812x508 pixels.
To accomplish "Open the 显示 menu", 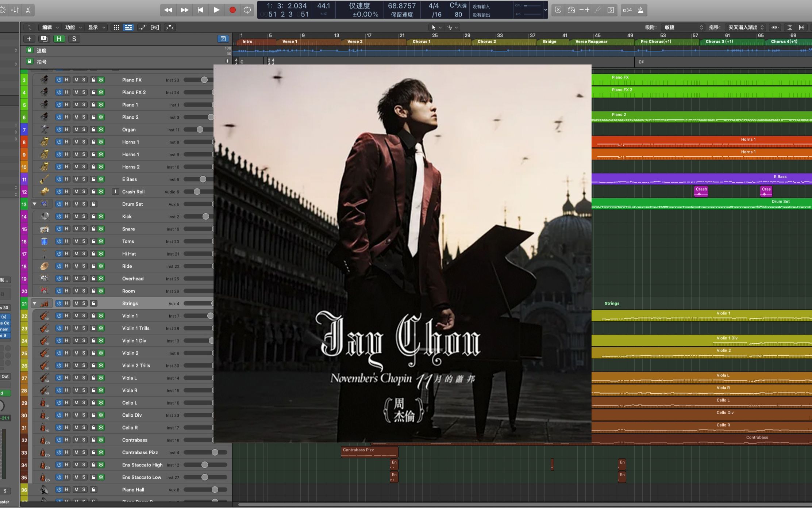I will [96, 27].
